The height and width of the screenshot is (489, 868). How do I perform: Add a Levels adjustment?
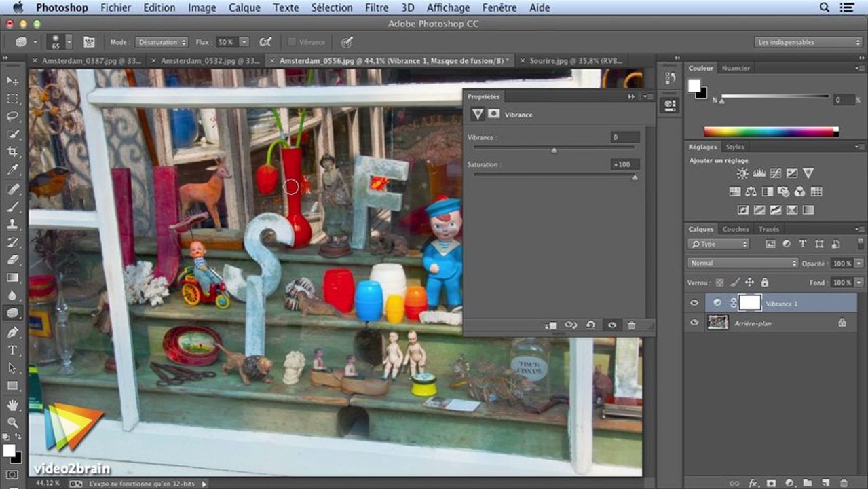(x=759, y=174)
